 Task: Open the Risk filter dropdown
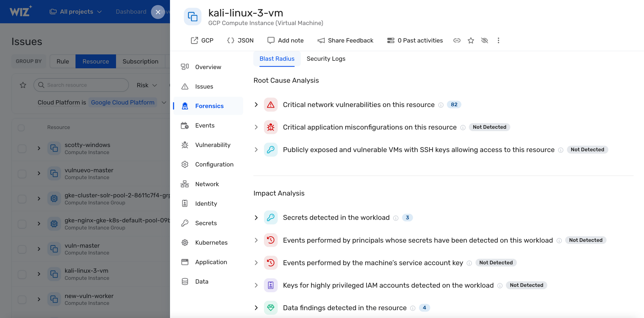tap(147, 85)
